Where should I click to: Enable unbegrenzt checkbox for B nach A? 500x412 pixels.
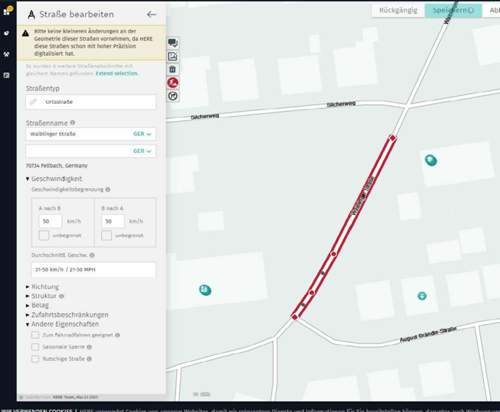106,235
